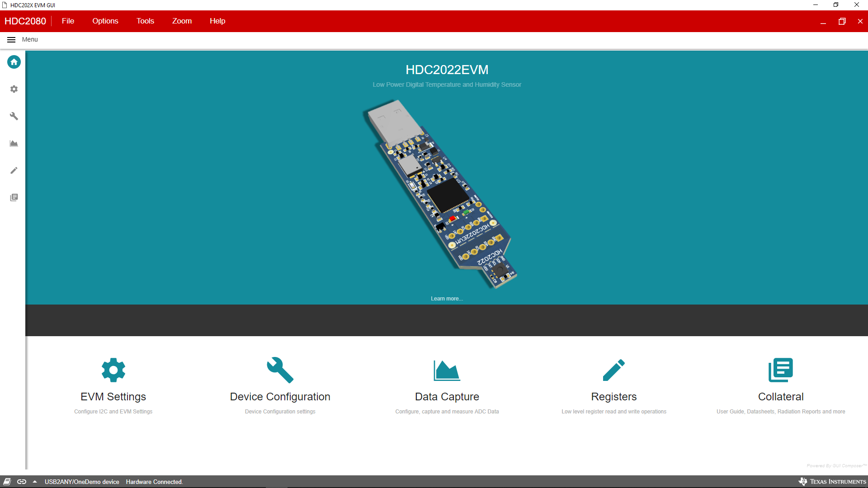Image resolution: width=868 pixels, height=488 pixels.
Task: Open the Collateral title link
Action: click(781, 397)
